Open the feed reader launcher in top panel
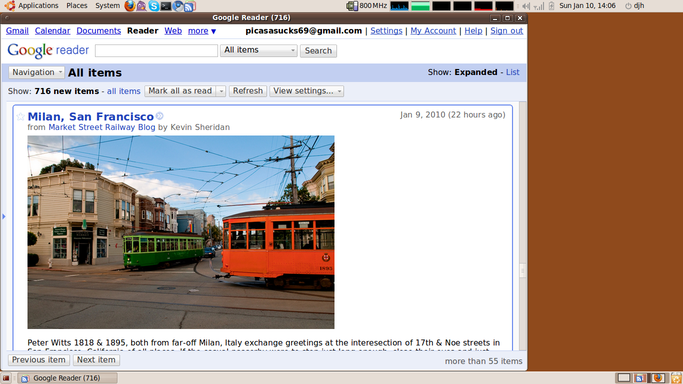Screen dimensions: 683x384 click(x=190, y=6)
